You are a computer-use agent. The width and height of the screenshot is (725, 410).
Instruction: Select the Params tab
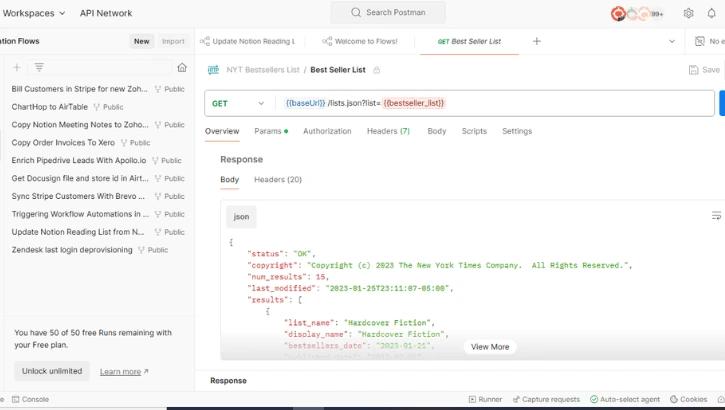coord(271,131)
